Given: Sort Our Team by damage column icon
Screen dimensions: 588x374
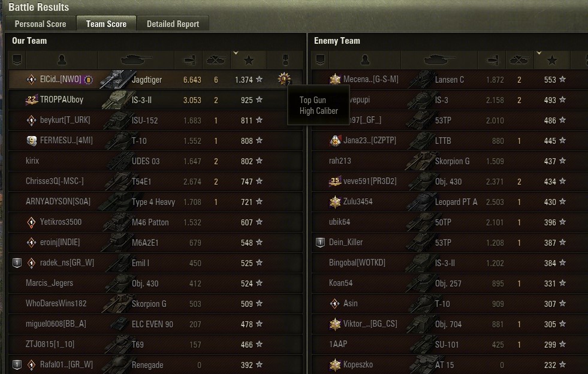Looking at the screenshot, I should click(189, 60).
